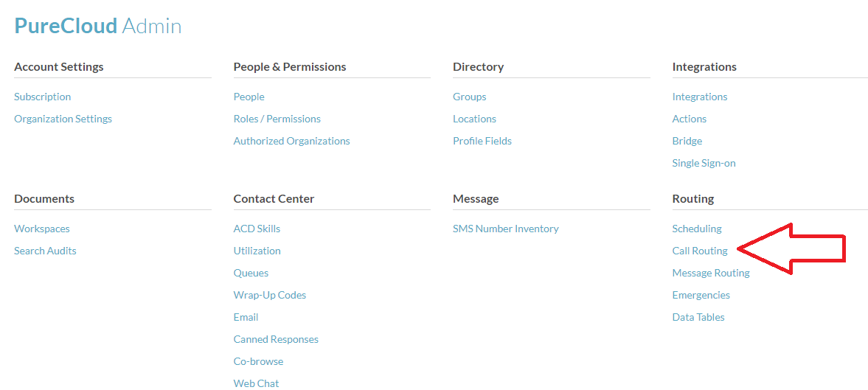Viewport: 868px width, 390px height.
Task: Open Wrap-Up Codes
Action: [x=269, y=295]
